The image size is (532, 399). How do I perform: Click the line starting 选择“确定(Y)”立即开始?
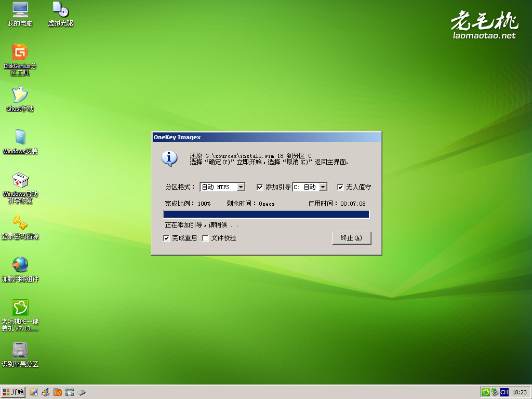click(x=270, y=162)
